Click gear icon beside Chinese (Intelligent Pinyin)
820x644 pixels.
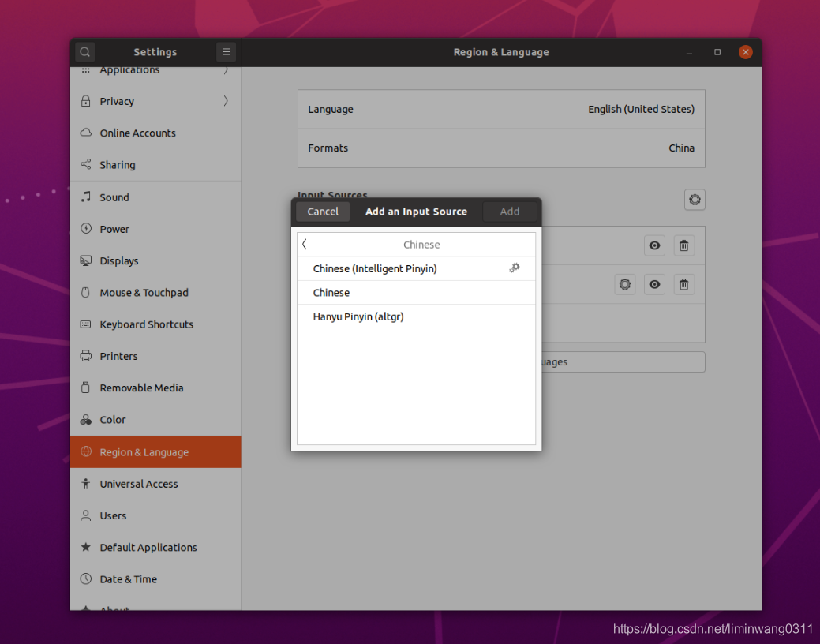click(515, 268)
